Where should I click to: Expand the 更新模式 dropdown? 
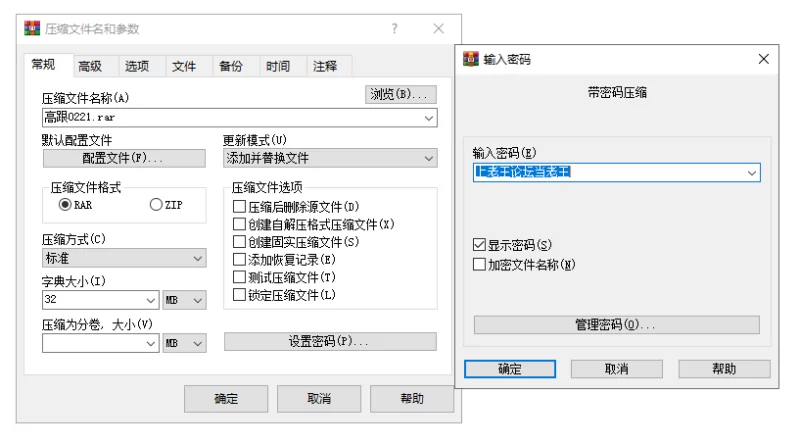pos(428,158)
